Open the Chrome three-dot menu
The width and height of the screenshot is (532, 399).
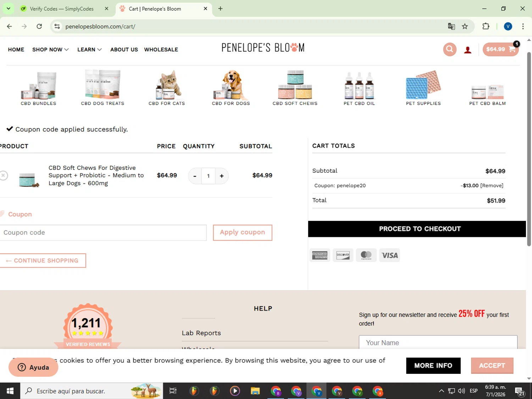click(x=523, y=26)
